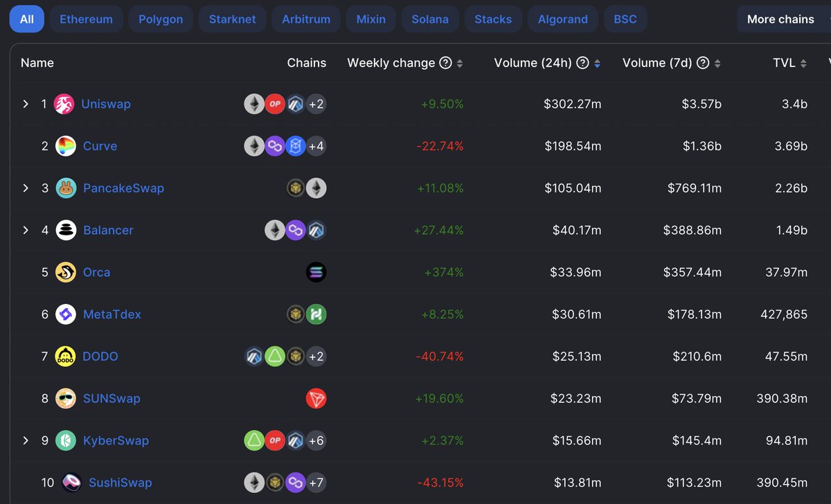The height and width of the screenshot is (504, 831).
Task: Open the MetaTdex protocol link
Action: coord(112,314)
